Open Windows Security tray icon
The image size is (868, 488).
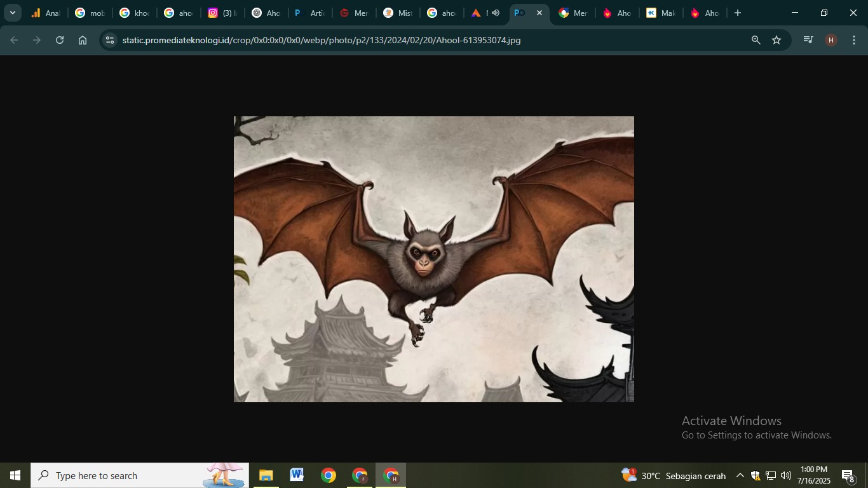point(755,475)
